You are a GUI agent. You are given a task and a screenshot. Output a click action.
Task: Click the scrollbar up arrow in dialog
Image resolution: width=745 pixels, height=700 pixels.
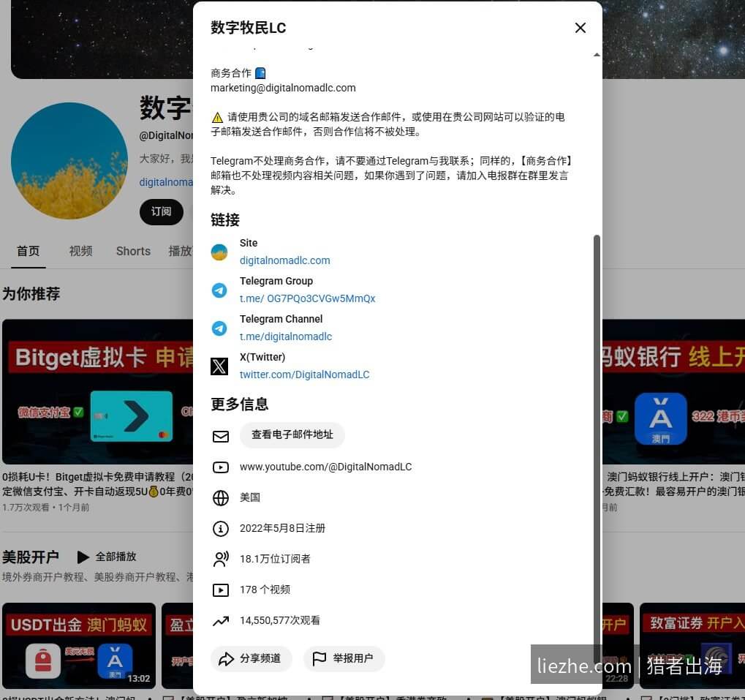(597, 55)
